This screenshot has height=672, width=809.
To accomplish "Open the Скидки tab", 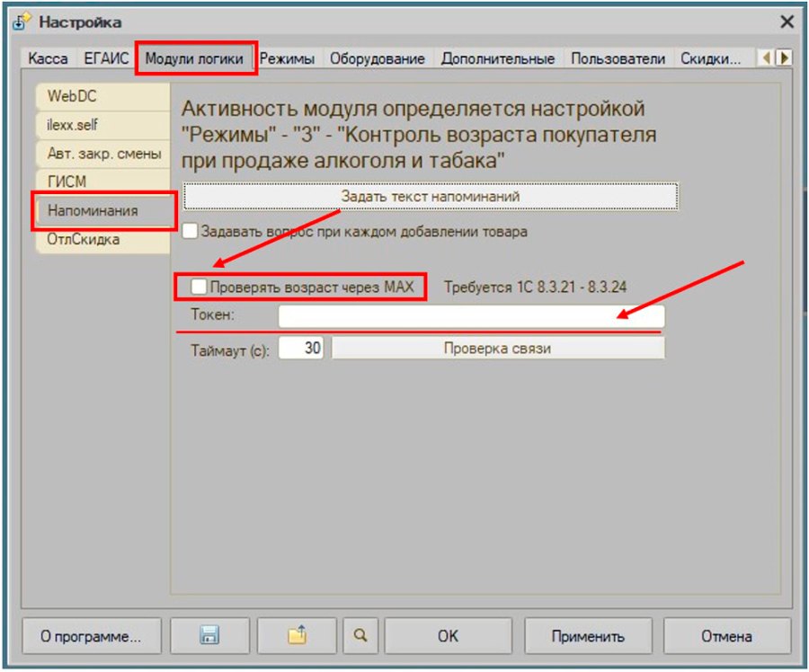I will (x=710, y=58).
